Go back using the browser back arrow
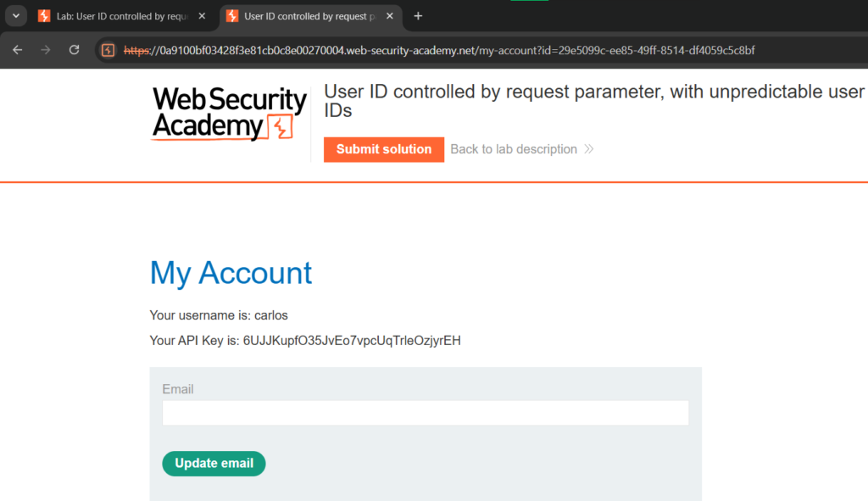The height and width of the screenshot is (501, 868). point(17,50)
